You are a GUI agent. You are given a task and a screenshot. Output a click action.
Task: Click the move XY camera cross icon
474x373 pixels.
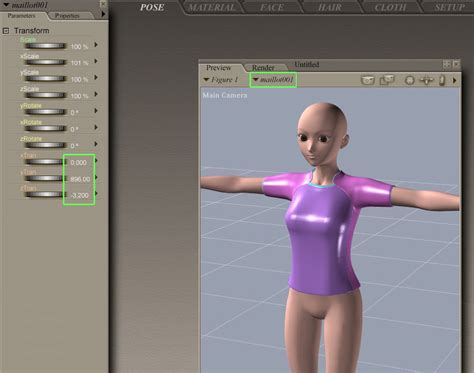(426, 80)
